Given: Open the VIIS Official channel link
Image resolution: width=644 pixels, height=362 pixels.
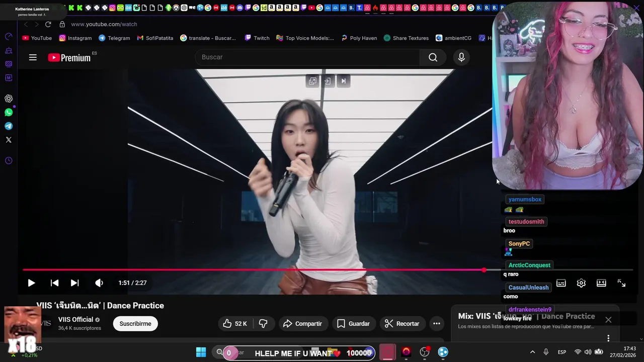Looking at the screenshot, I should click(75, 320).
